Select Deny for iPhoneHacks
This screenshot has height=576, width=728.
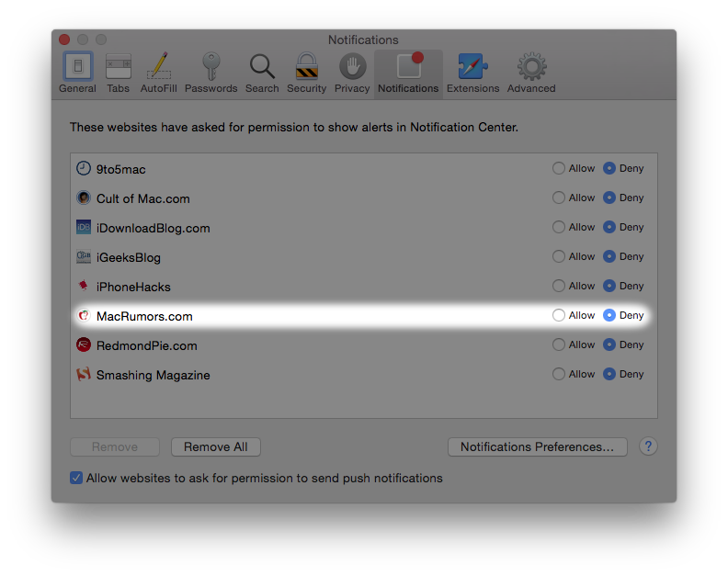click(609, 286)
